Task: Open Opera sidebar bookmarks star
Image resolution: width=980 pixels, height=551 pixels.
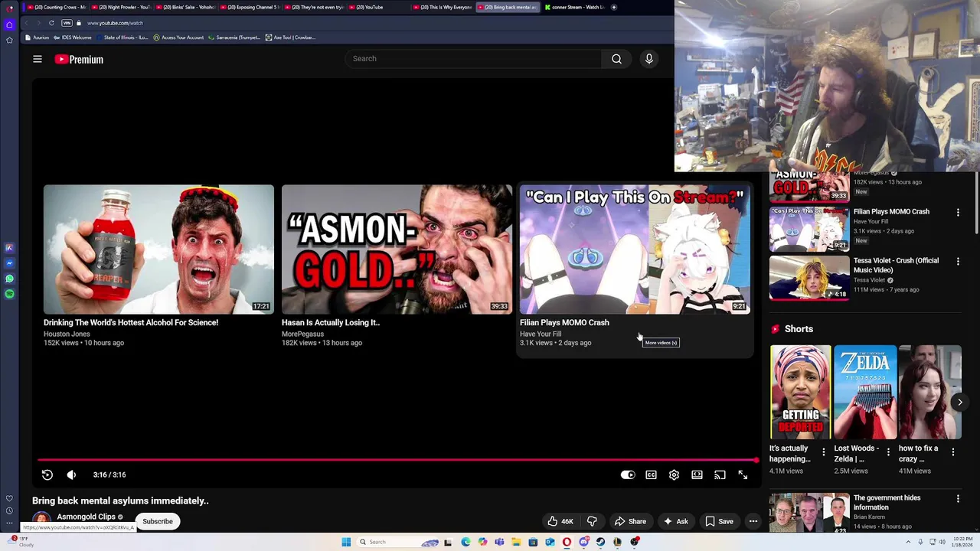Action: pyautogui.click(x=9, y=40)
